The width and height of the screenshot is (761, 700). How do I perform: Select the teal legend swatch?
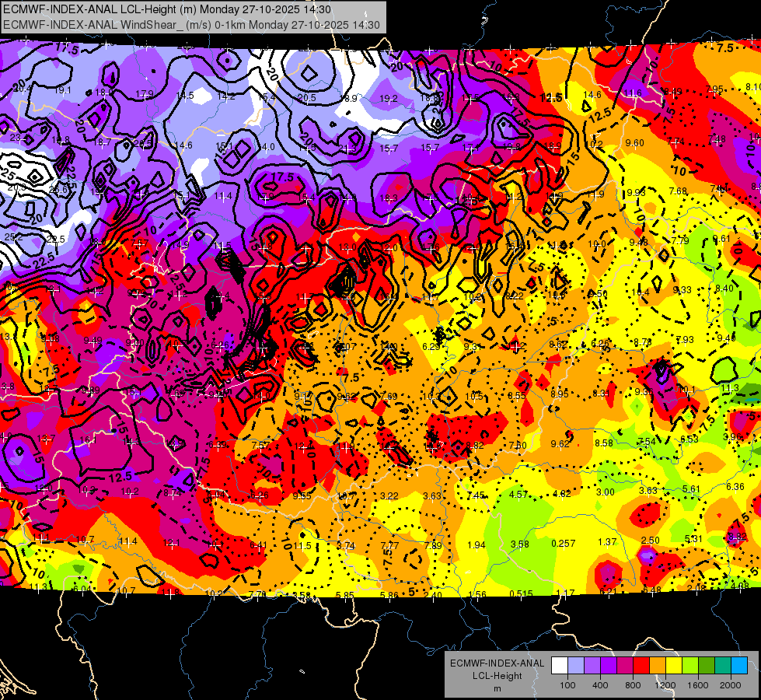pos(723,666)
